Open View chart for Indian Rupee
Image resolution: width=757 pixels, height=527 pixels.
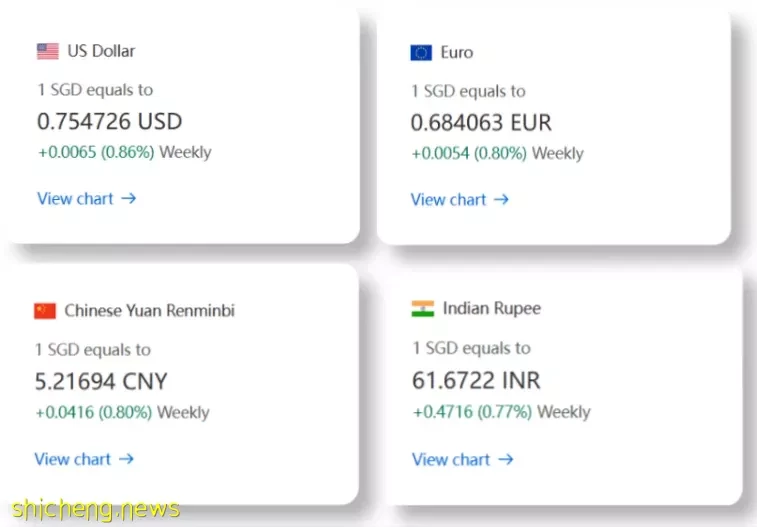coord(463,459)
